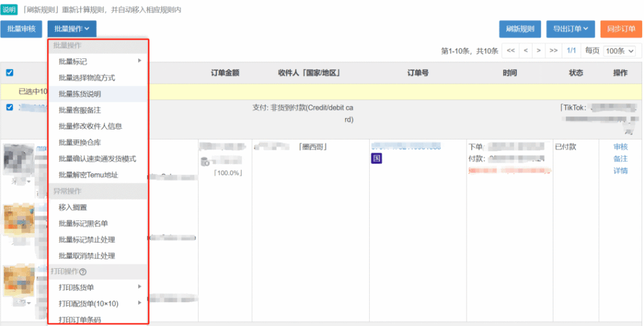Go to next page with > button
This screenshot has height=326, width=644.
pos(539,50)
